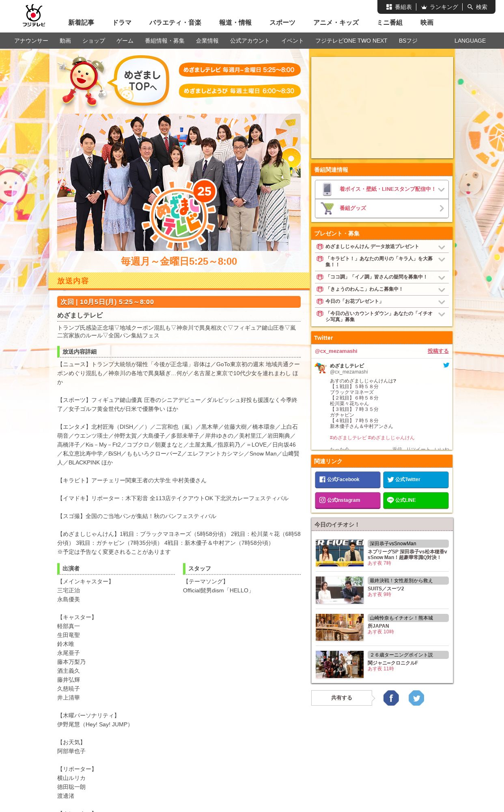Image resolution: width=504 pixels, height=812 pixels.
Task: Expand 今日の「お花プレゼント」 chevron
Action: pos(442,302)
